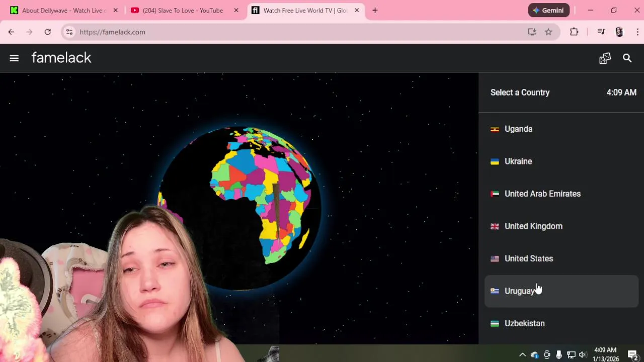Click the microphone tray icon
This screenshot has height=362, width=644.
(558, 354)
